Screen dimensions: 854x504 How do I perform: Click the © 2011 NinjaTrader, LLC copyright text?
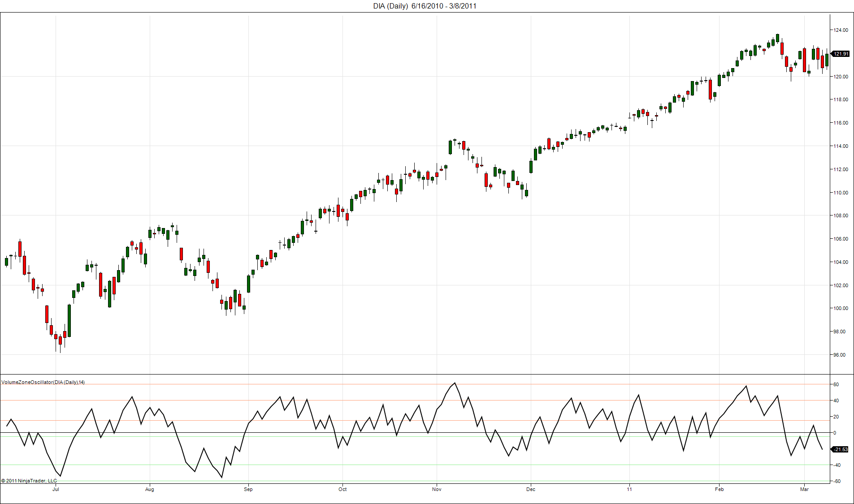[29, 481]
